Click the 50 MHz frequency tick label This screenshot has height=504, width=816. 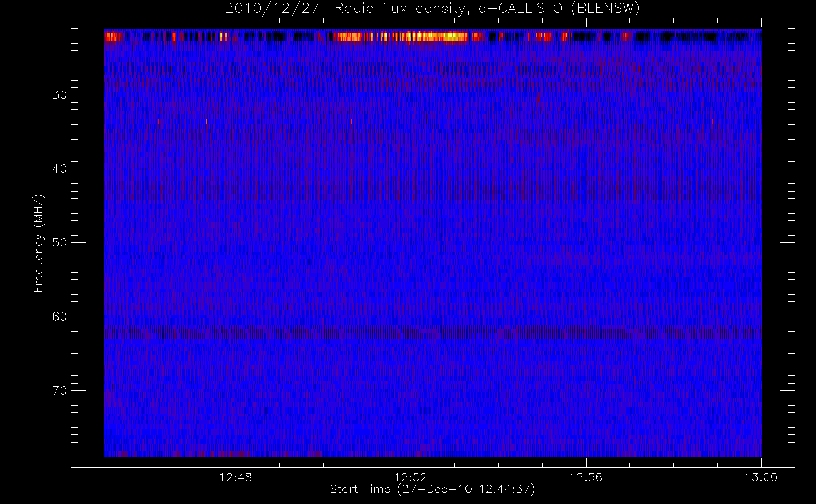(x=60, y=243)
